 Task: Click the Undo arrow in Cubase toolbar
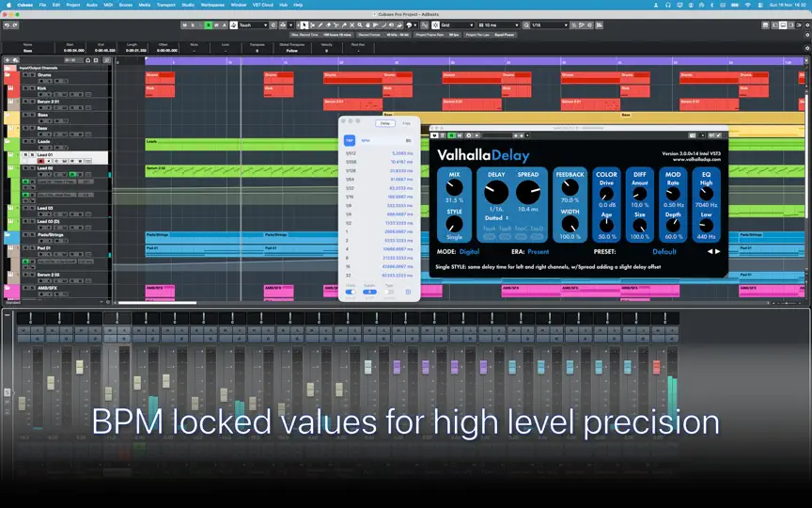[x=7, y=24]
